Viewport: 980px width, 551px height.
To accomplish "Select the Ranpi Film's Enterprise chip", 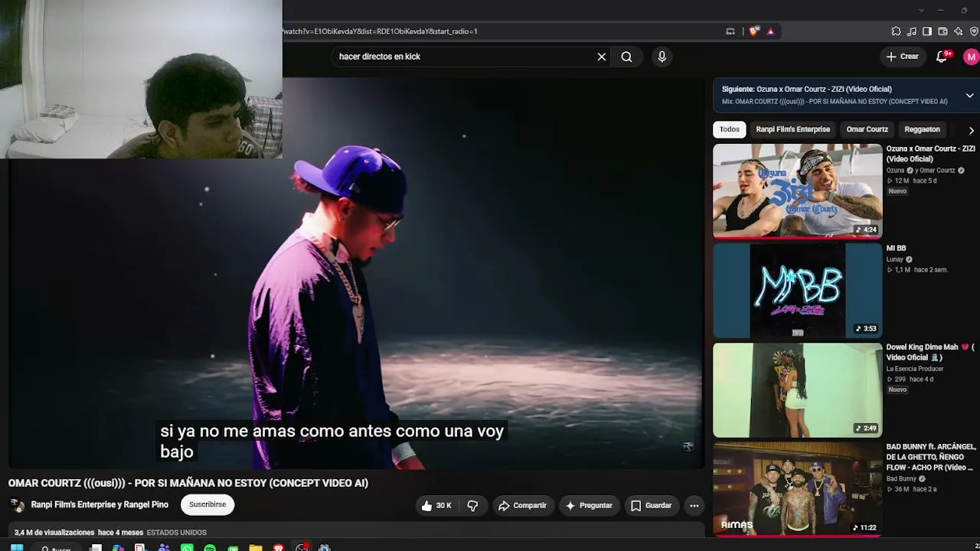I will point(792,129).
